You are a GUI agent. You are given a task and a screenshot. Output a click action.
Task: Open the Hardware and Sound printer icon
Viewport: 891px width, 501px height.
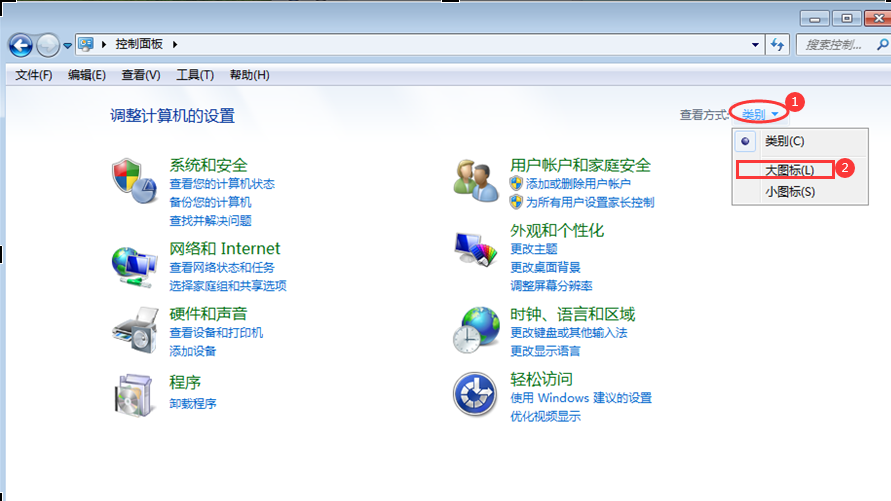tap(135, 331)
